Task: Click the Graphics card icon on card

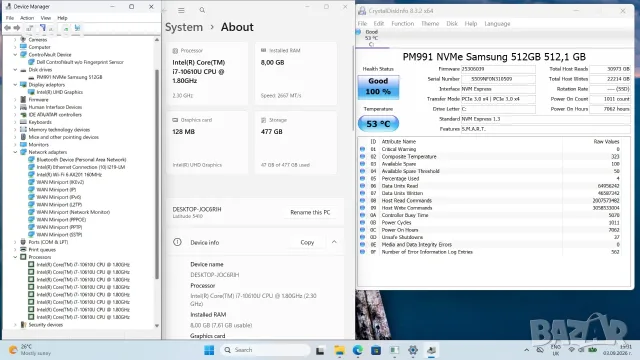Action: point(175,120)
